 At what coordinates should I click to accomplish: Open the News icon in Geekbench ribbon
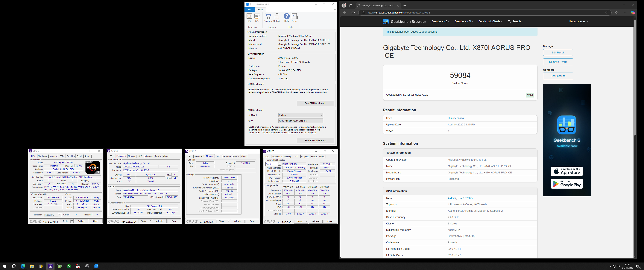294,18
